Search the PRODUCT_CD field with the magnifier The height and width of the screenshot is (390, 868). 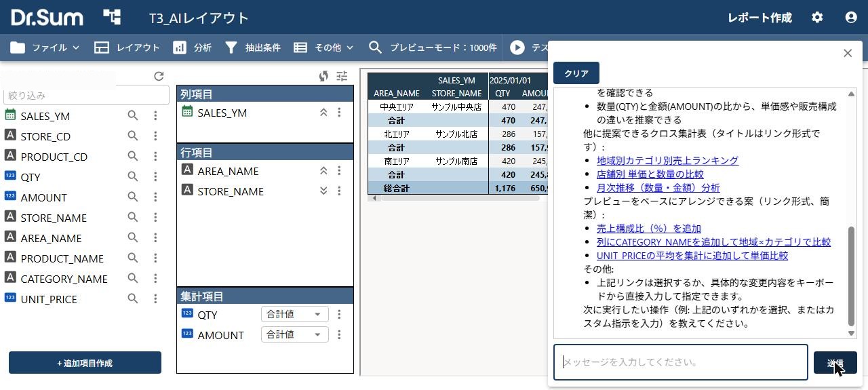[133, 157]
